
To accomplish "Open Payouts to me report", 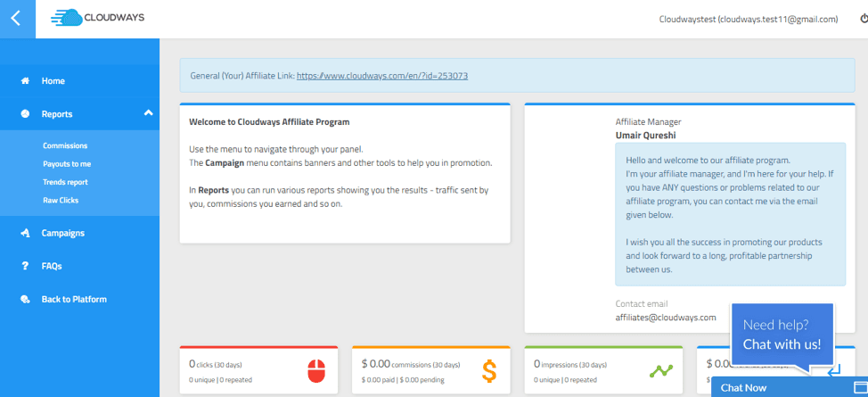I will point(67,164).
